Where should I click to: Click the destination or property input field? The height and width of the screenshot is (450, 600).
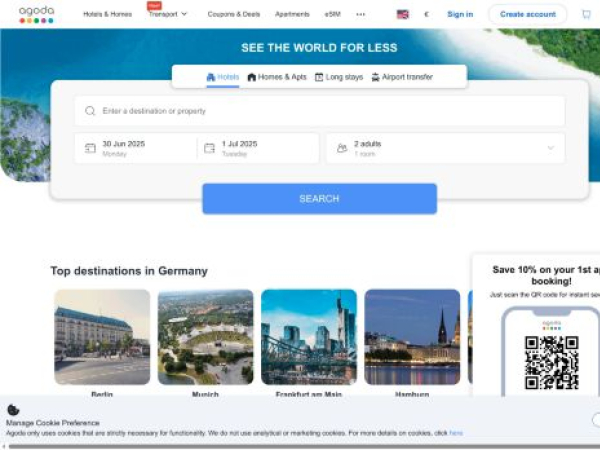coord(320,111)
